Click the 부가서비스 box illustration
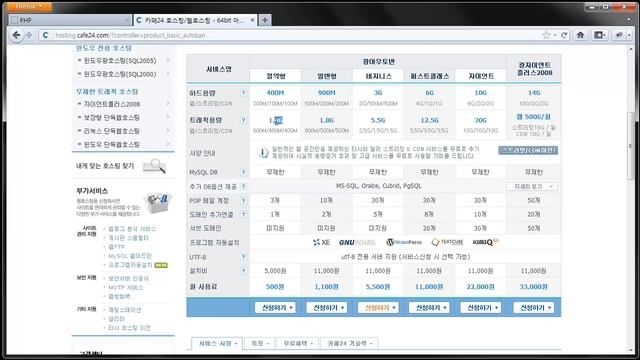This screenshot has height=360, width=640. point(157,202)
